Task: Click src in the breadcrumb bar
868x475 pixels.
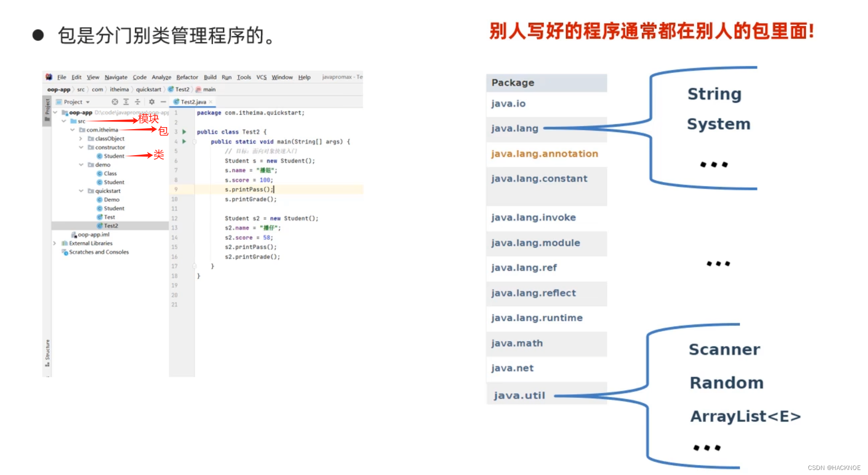Action: (81, 90)
